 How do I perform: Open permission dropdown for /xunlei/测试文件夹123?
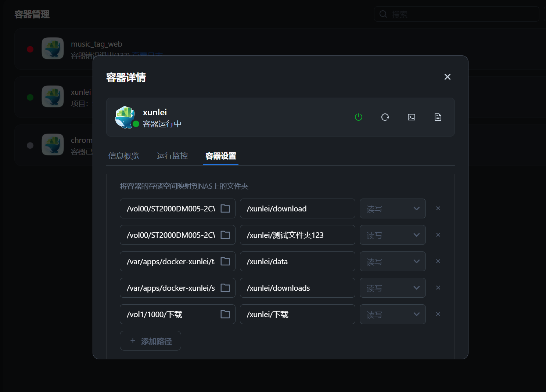(393, 235)
